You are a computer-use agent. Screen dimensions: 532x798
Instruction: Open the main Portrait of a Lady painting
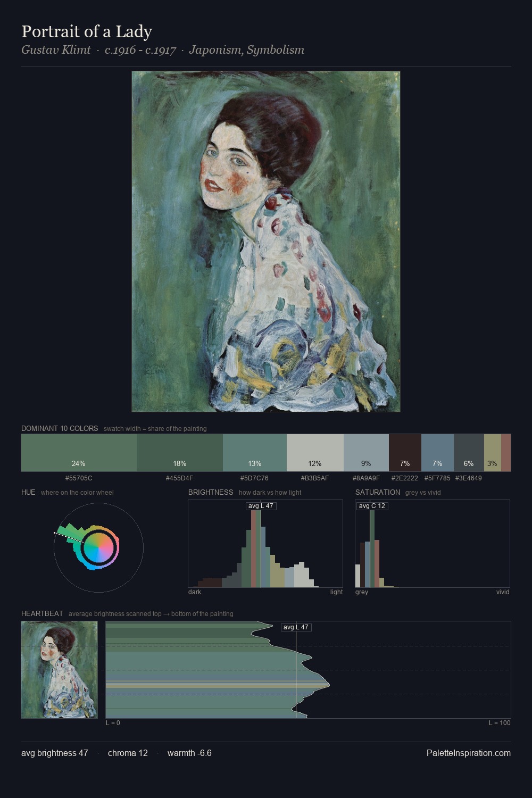tap(266, 242)
